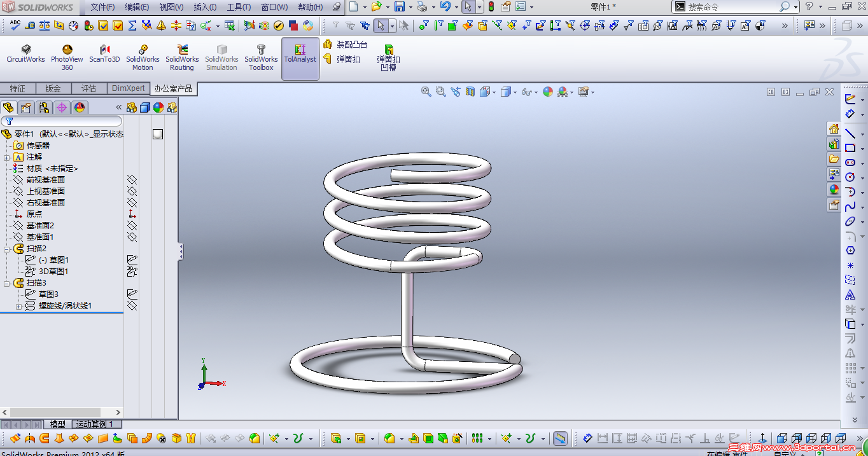The height and width of the screenshot is (456, 868).
Task: Expand the 螺旋线/涡状线1 helix node
Action: point(18,306)
